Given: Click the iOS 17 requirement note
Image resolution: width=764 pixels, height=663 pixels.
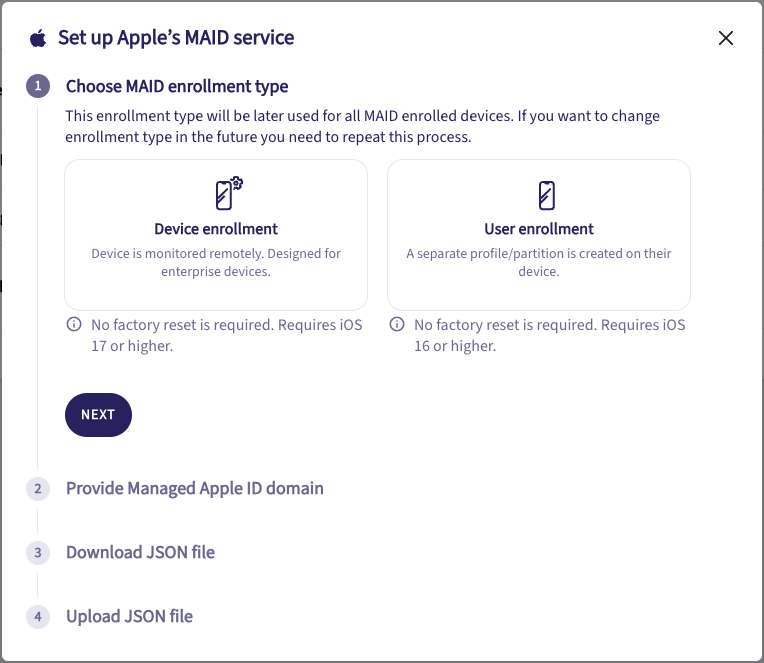Looking at the screenshot, I should click(226, 335).
